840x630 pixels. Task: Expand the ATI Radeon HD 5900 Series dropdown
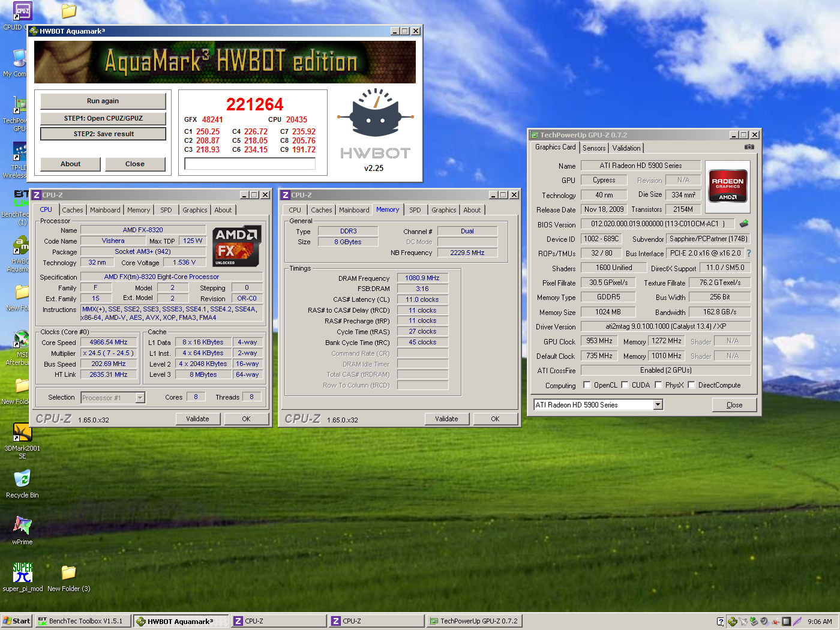coord(658,405)
